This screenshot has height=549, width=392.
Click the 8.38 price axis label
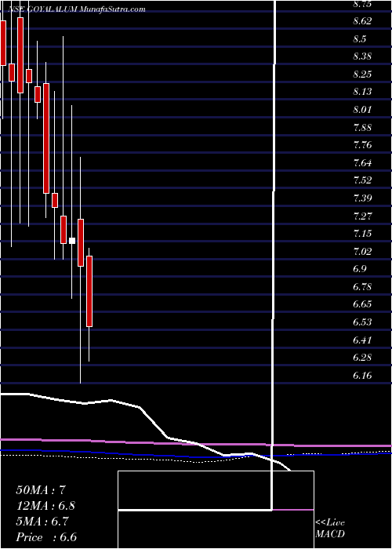362,56
